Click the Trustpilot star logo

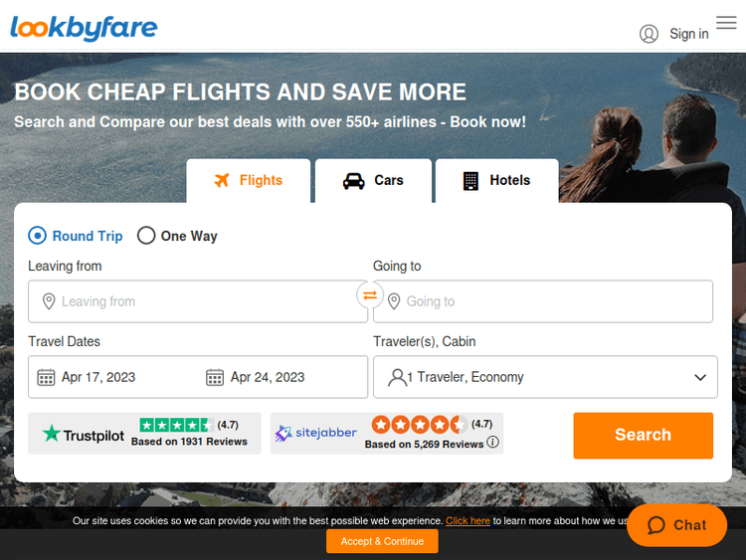pyautogui.click(x=52, y=434)
